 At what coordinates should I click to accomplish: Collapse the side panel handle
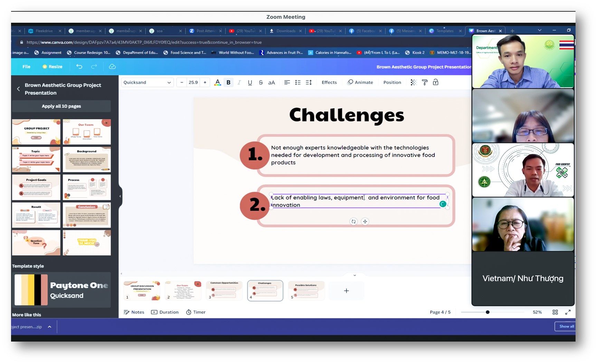pyautogui.click(x=120, y=196)
